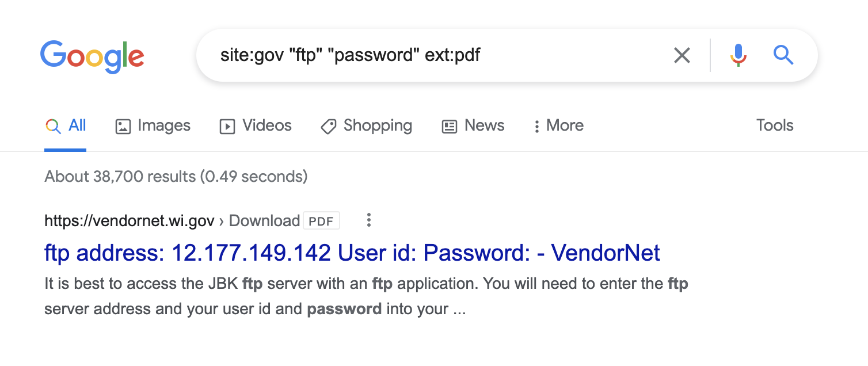Open the three-dot menu next to the PDF badge
Image resolution: width=868 pixels, height=366 pixels.
(x=369, y=220)
